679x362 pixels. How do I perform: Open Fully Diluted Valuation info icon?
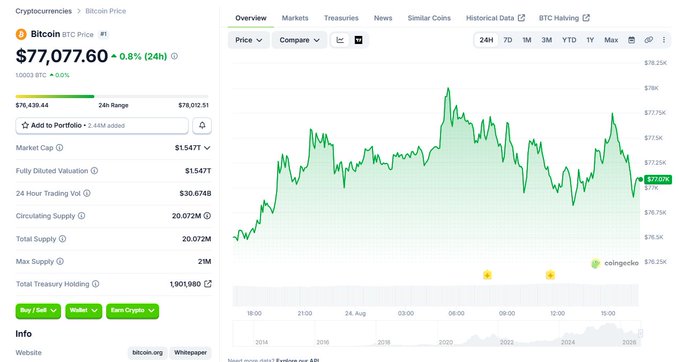(94, 171)
